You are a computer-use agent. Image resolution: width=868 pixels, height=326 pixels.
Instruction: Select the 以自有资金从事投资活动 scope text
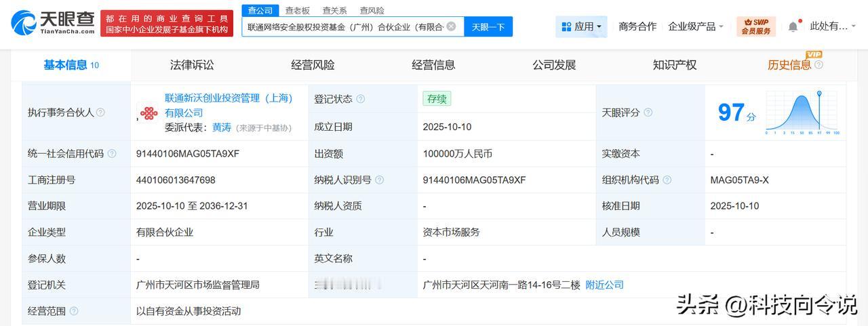coord(189,311)
